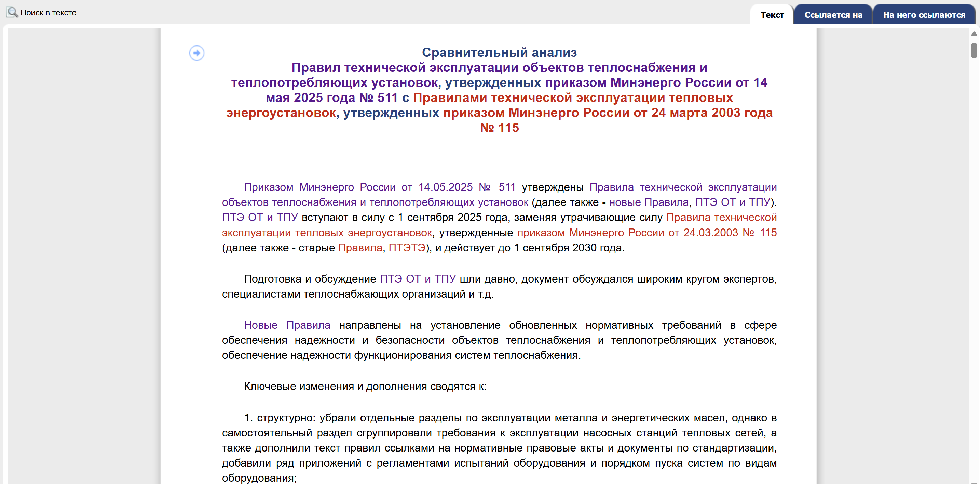Image resolution: width=980 pixels, height=484 pixels.
Task: Open Правил технической эксплуатации объектов теплоснабжения title link
Action: pyautogui.click(x=499, y=67)
